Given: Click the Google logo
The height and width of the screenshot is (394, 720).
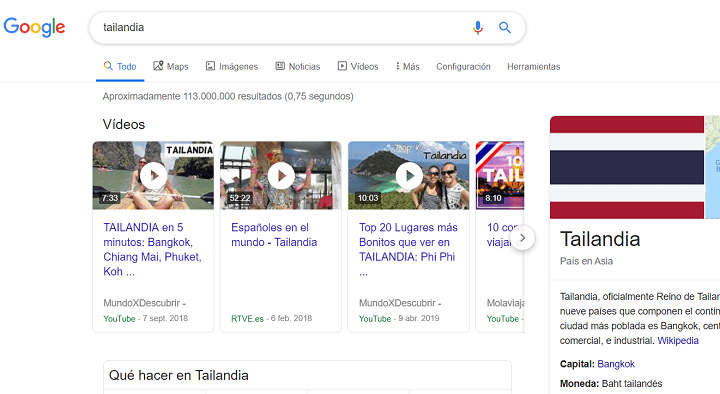Looking at the screenshot, I should [x=34, y=27].
